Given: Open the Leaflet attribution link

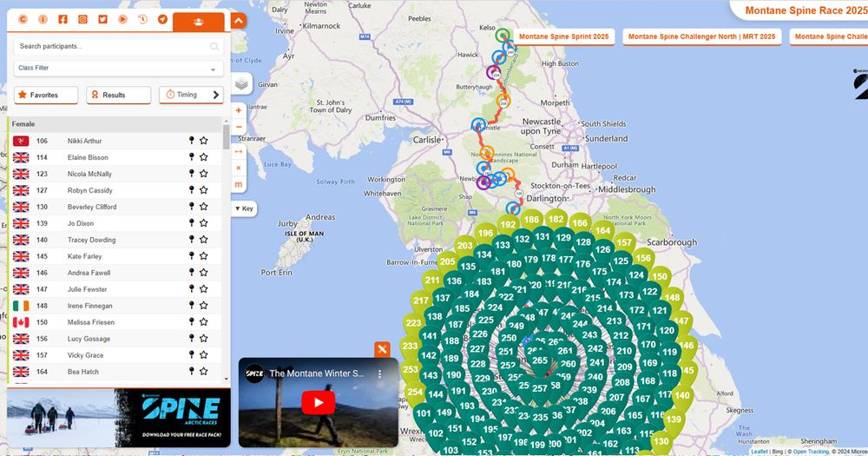Looking at the screenshot, I should 759,452.
